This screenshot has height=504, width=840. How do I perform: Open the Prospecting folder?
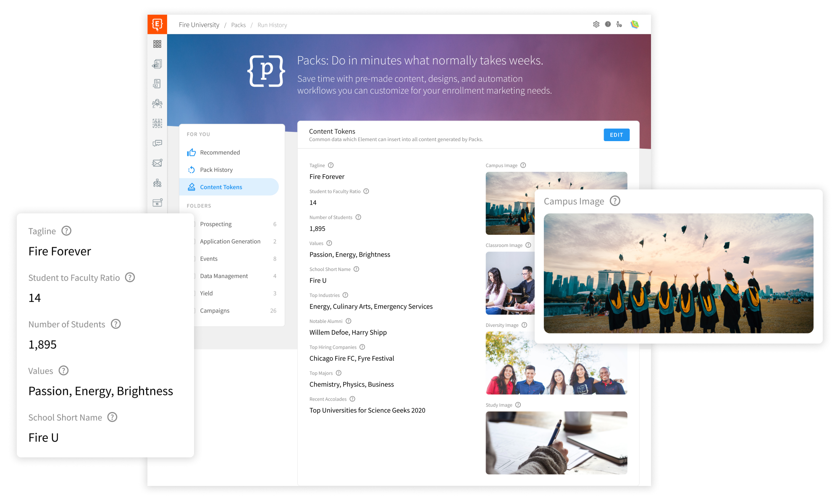click(x=216, y=224)
